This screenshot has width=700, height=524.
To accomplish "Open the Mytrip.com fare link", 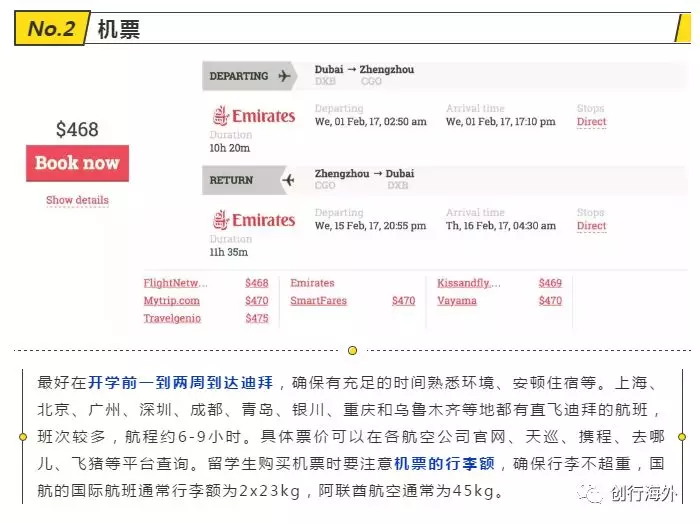I will click(171, 301).
